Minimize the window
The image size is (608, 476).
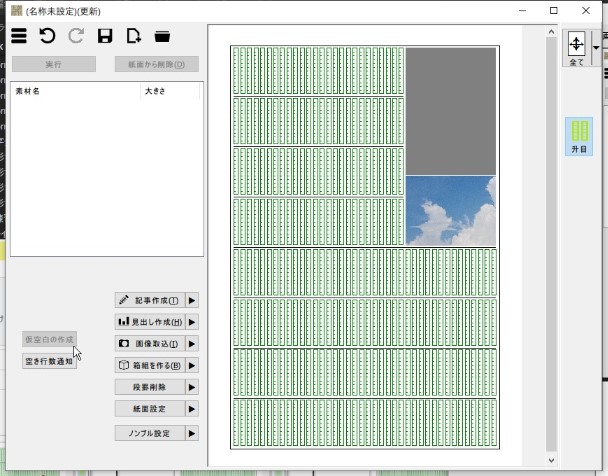[x=523, y=10]
